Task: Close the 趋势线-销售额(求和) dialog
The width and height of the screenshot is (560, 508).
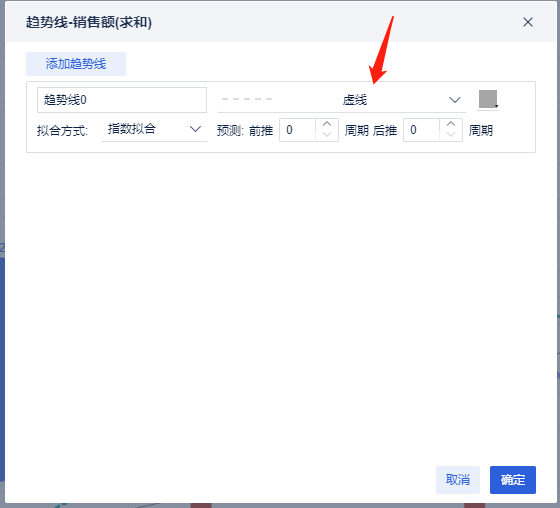Action: click(x=528, y=22)
